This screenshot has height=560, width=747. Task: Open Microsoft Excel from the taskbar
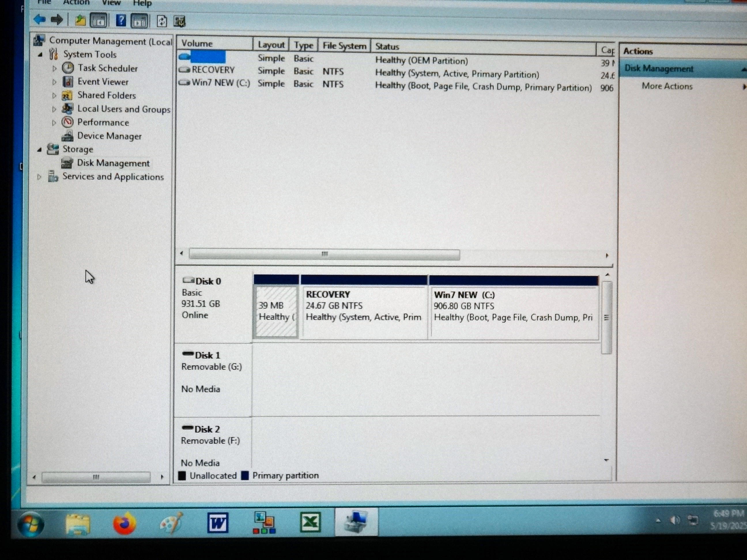310,522
